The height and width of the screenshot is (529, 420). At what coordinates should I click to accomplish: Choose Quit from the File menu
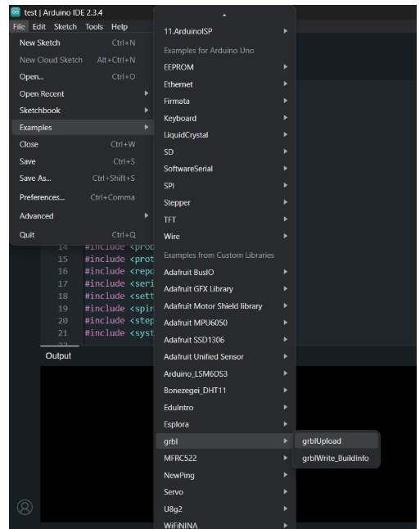tap(83, 235)
